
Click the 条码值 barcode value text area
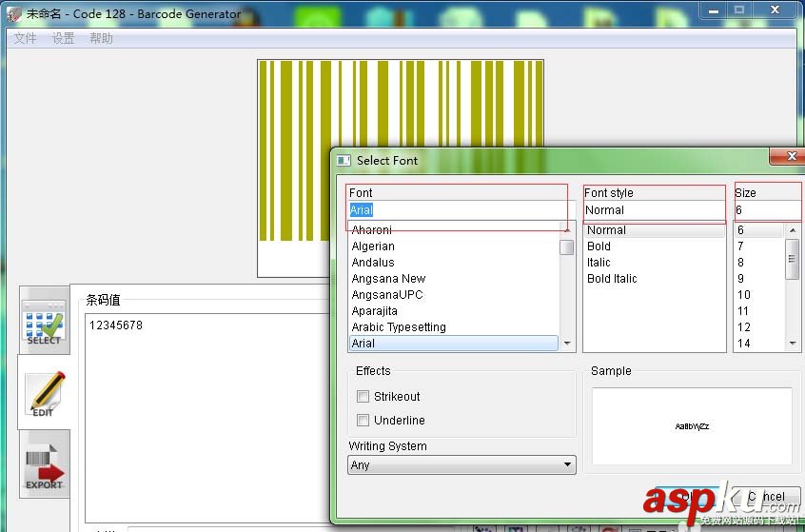click(x=208, y=418)
